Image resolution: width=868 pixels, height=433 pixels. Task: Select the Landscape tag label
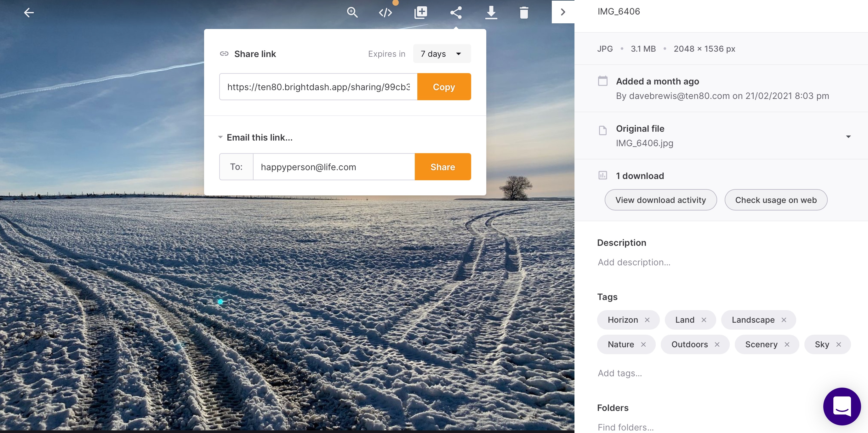(x=753, y=320)
